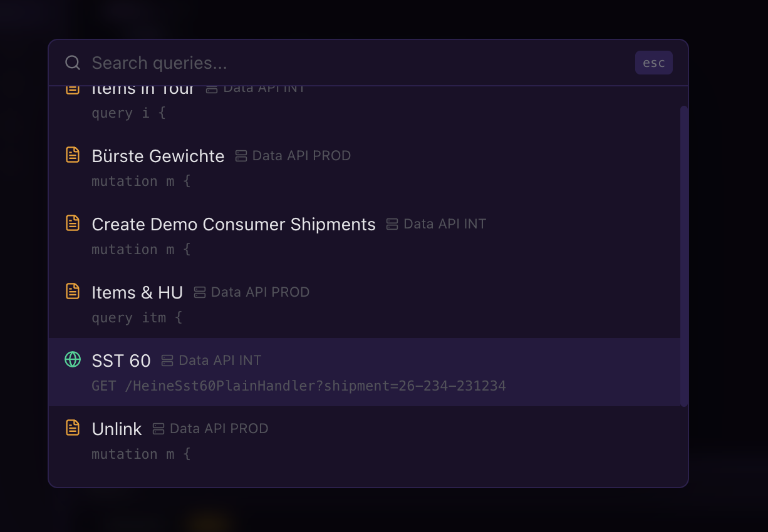Click the magnifying glass search icon

[x=73, y=63]
